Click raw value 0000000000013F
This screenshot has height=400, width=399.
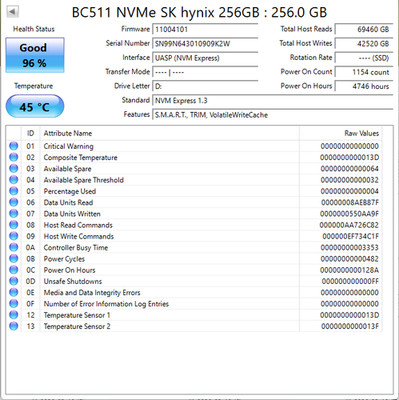(350, 326)
